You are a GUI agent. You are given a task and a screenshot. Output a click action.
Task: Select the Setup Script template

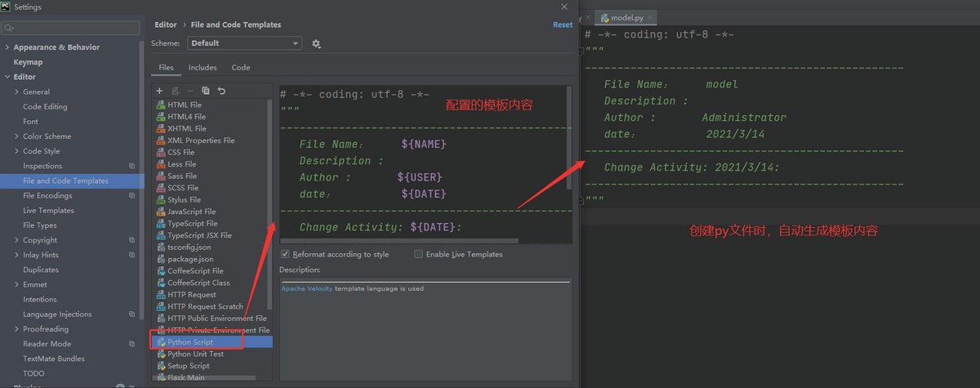[189, 366]
